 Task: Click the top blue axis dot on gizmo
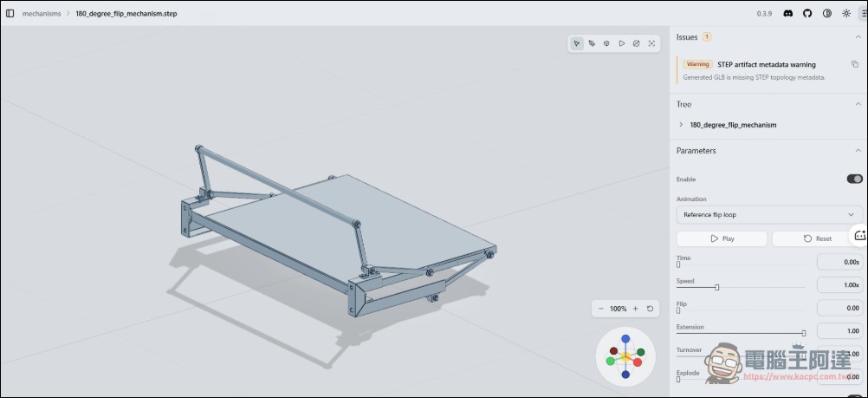(x=625, y=338)
